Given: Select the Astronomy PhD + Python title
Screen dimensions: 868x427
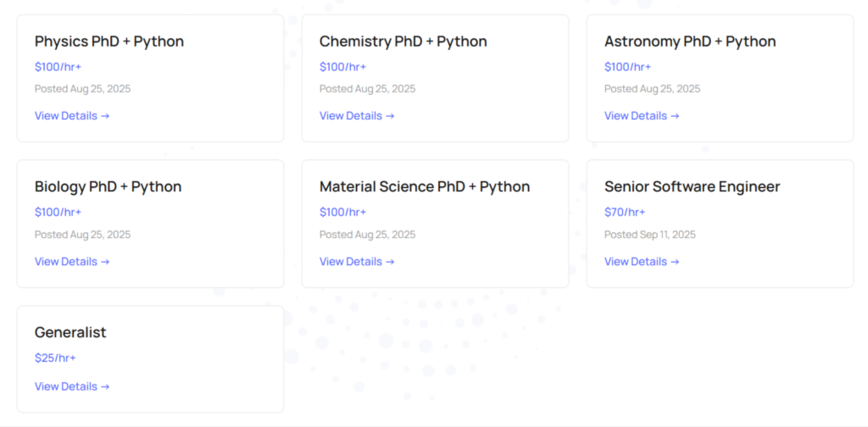Looking at the screenshot, I should click(x=689, y=42).
